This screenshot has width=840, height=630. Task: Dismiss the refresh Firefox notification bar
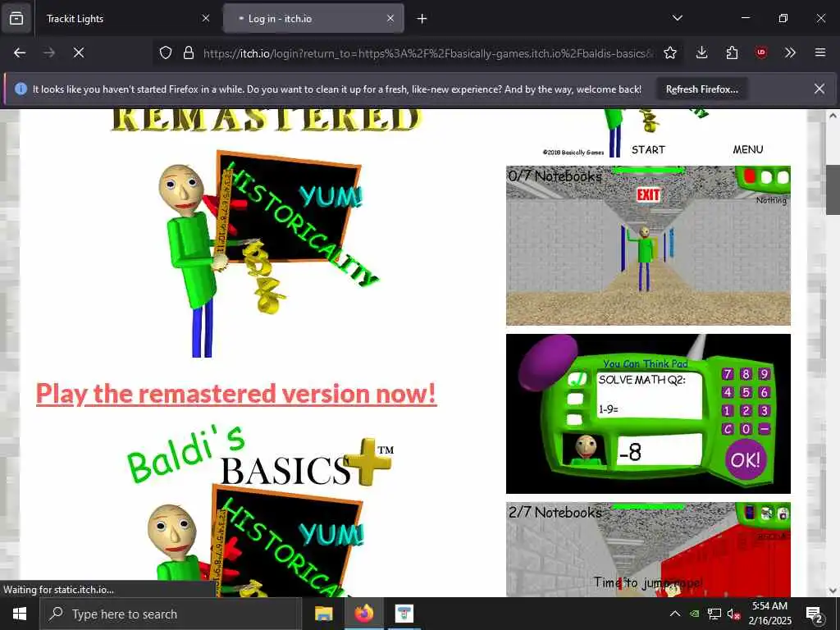coord(819,89)
